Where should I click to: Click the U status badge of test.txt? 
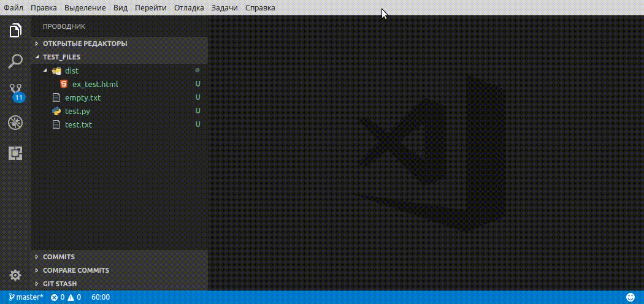pyautogui.click(x=197, y=124)
